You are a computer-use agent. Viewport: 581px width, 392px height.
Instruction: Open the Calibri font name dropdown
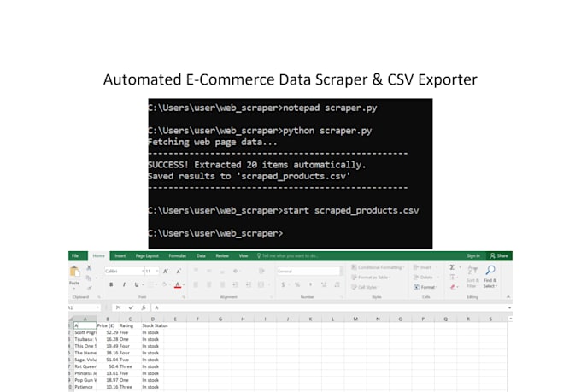point(143,272)
